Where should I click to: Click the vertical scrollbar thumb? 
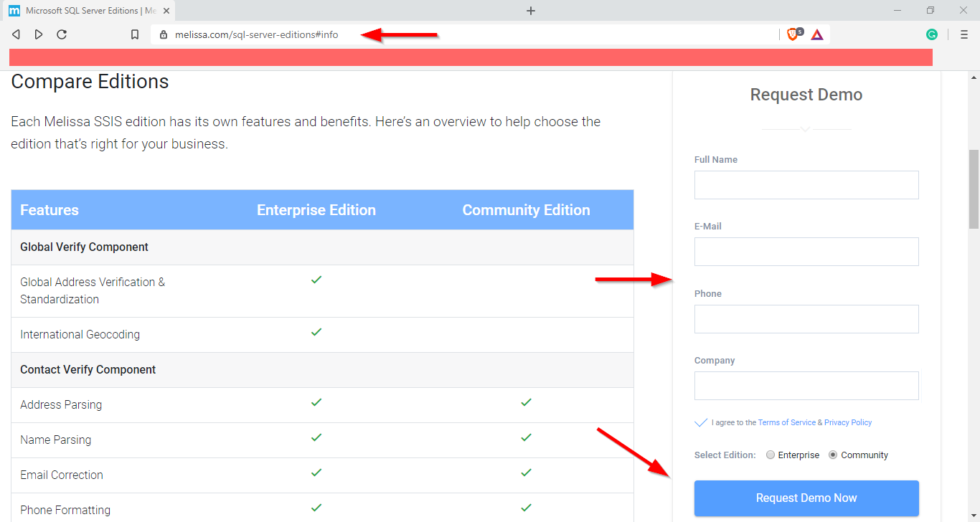coord(974,189)
